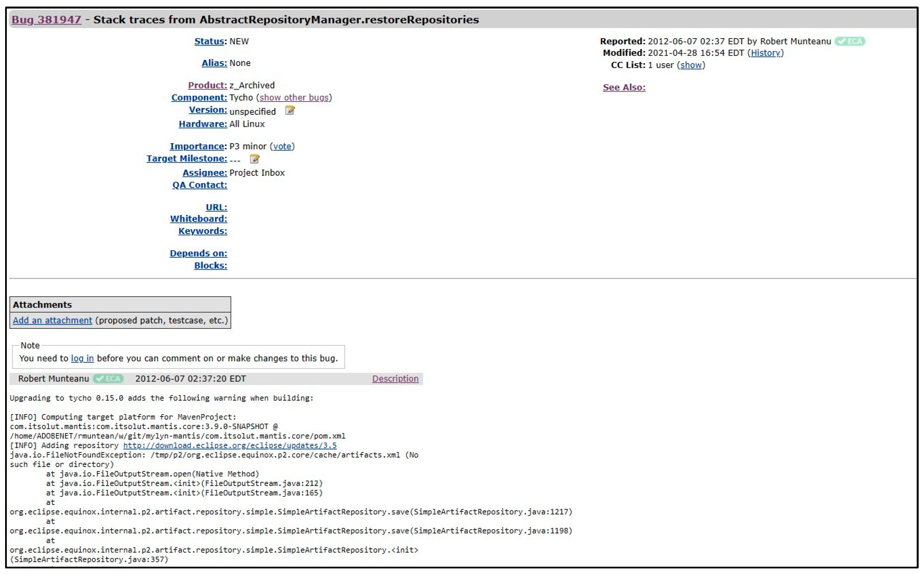The height and width of the screenshot is (574, 924).
Task: Click the edit icon next to Version
Action: click(290, 110)
